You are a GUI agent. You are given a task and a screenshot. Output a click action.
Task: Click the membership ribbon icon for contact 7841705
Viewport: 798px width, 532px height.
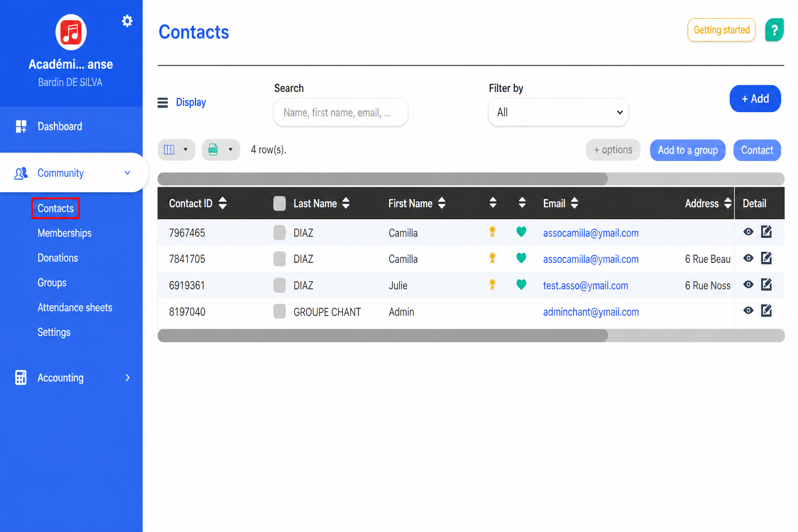click(x=492, y=258)
